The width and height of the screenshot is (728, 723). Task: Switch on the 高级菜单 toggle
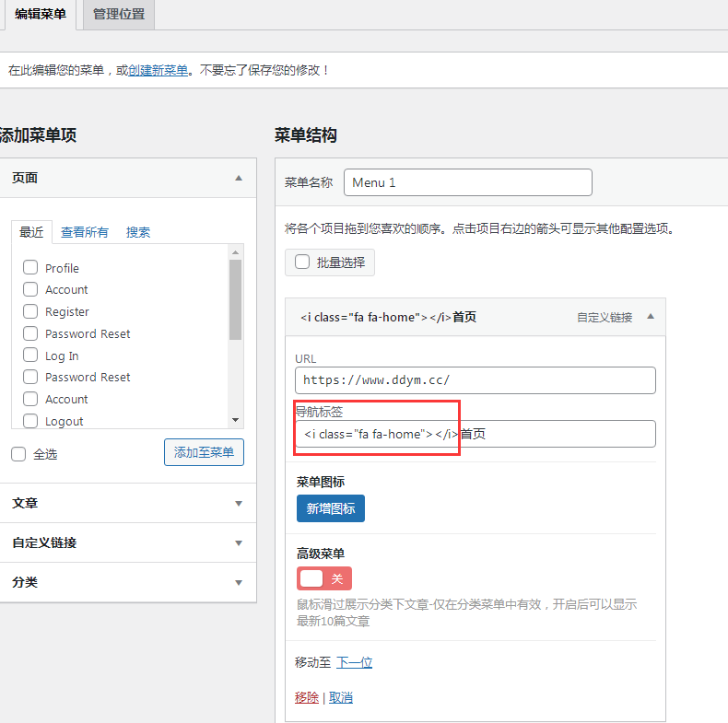(323, 578)
